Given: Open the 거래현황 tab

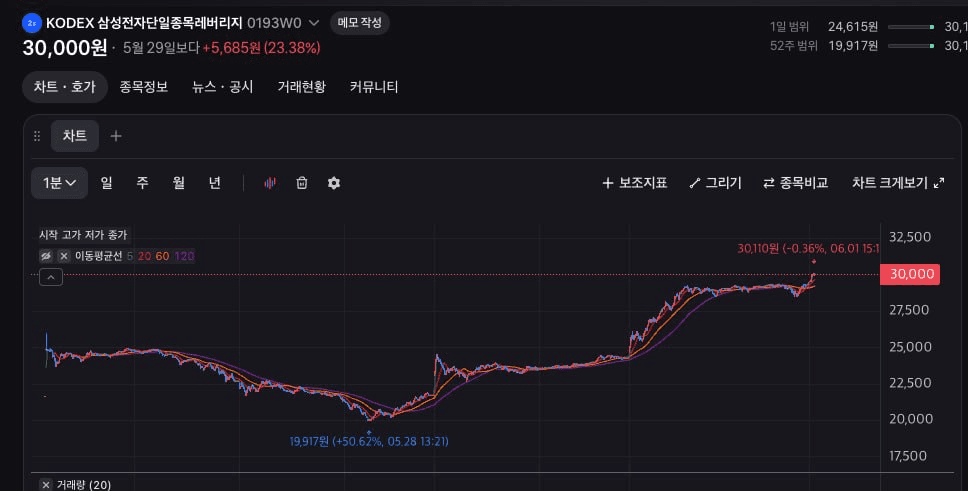Looking at the screenshot, I should click(x=301, y=87).
